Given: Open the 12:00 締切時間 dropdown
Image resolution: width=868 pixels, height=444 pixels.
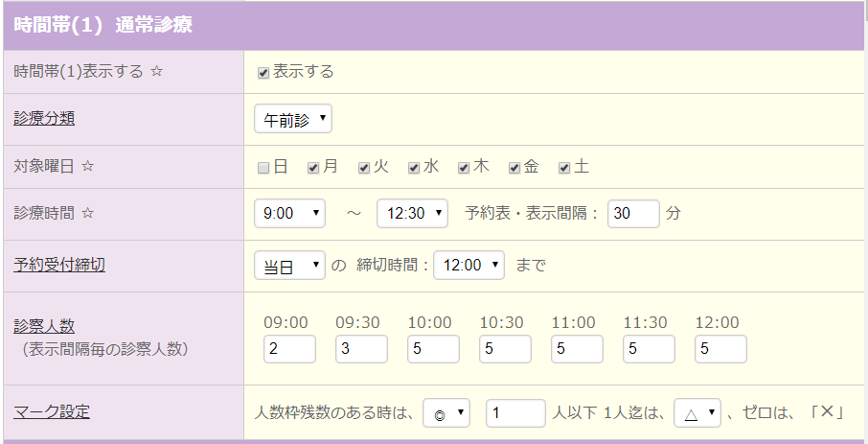Looking at the screenshot, I should click(x=468, y=266).
